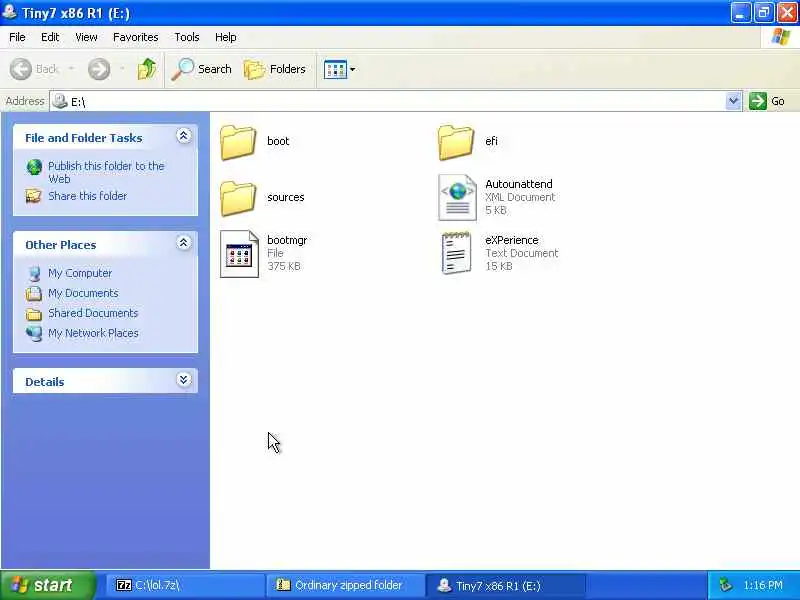Go to Shared Documents link
This screenshot has width=800, height=600.
93,313
